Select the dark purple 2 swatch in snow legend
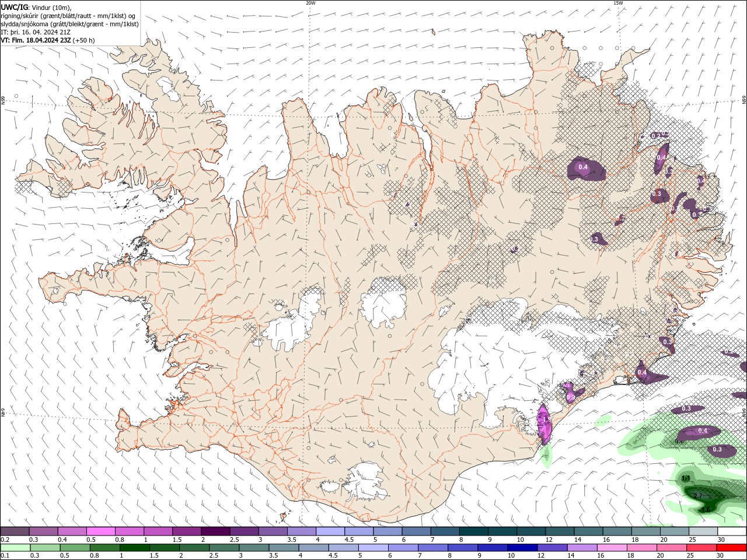 tap(215, 531)
